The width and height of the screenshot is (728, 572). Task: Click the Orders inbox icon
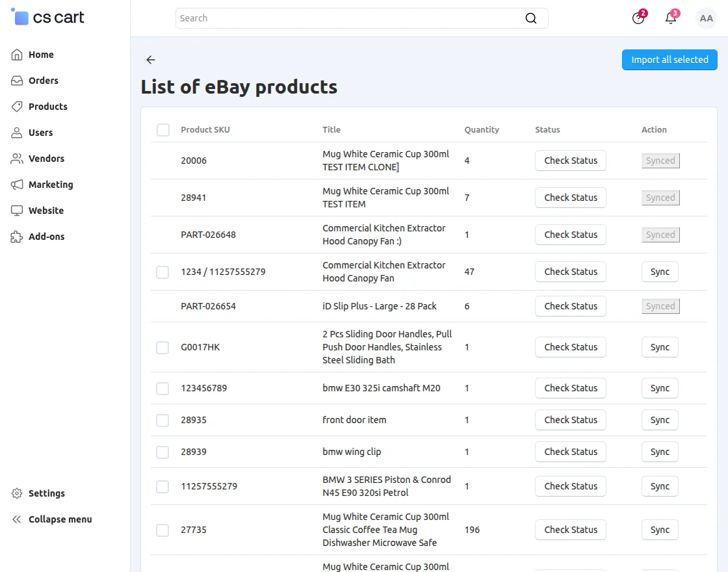[17, 81]
